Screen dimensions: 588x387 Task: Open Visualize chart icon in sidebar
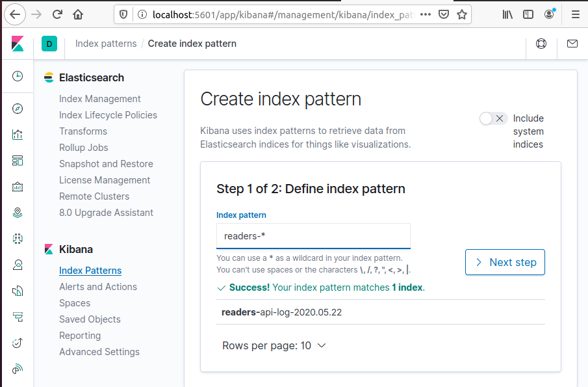pos(18,135)
